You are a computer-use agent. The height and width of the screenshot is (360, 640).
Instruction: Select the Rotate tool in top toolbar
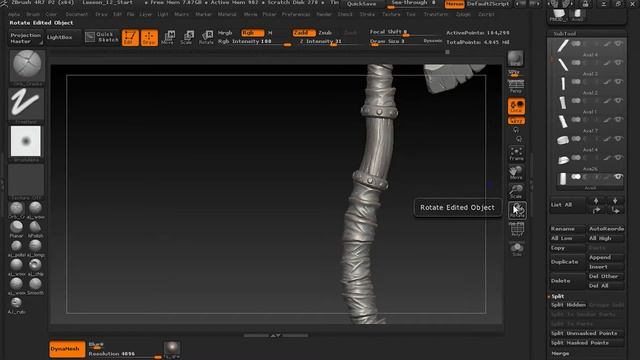(x=206, y=38)
